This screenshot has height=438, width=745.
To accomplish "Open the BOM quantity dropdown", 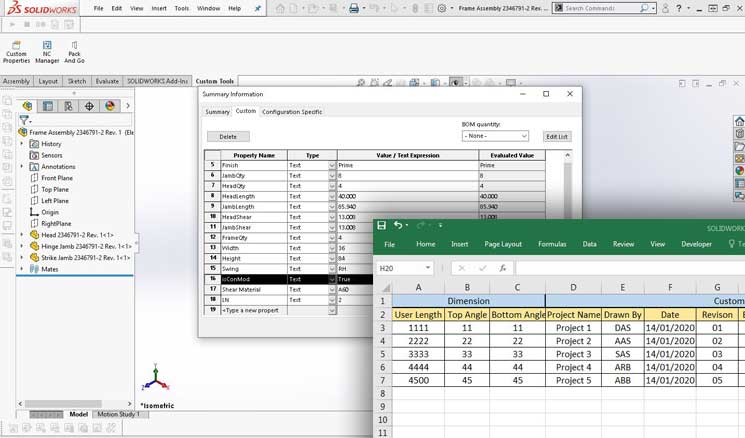I will (495, 136).
